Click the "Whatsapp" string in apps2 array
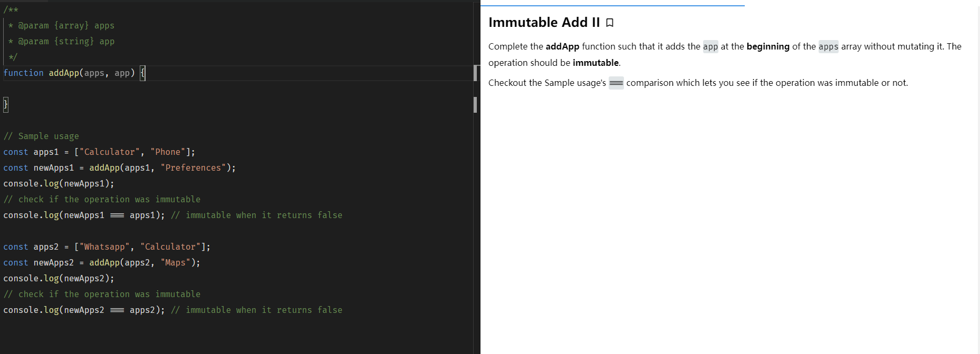This screenshot has height=354, width=980. 104,247
